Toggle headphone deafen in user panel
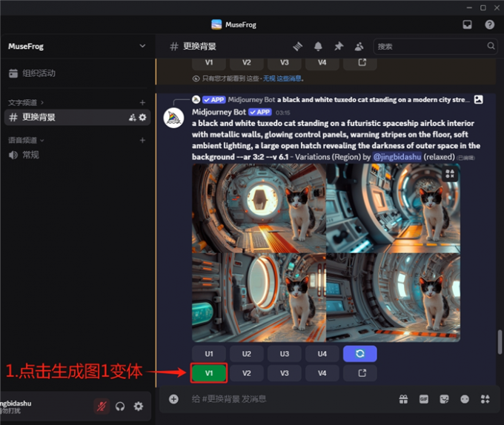This screenshot has width=504, height=425. click(120, 406)
